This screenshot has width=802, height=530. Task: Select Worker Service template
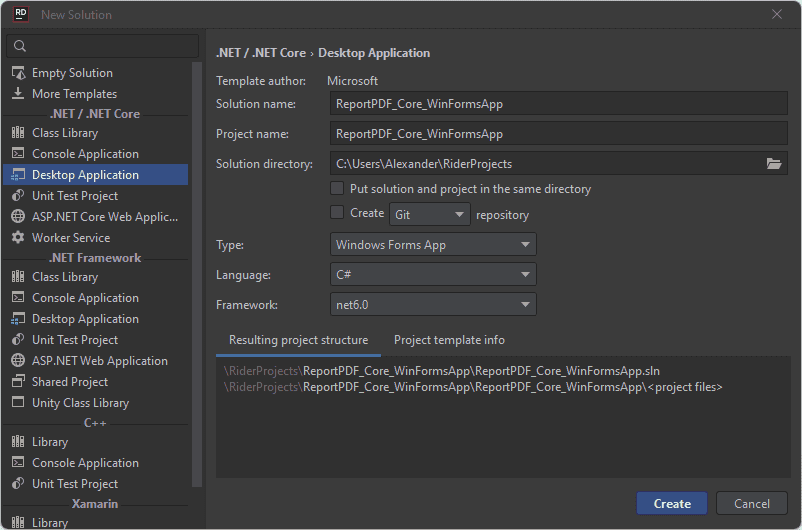pyautogui.click(x=96, y=237)
